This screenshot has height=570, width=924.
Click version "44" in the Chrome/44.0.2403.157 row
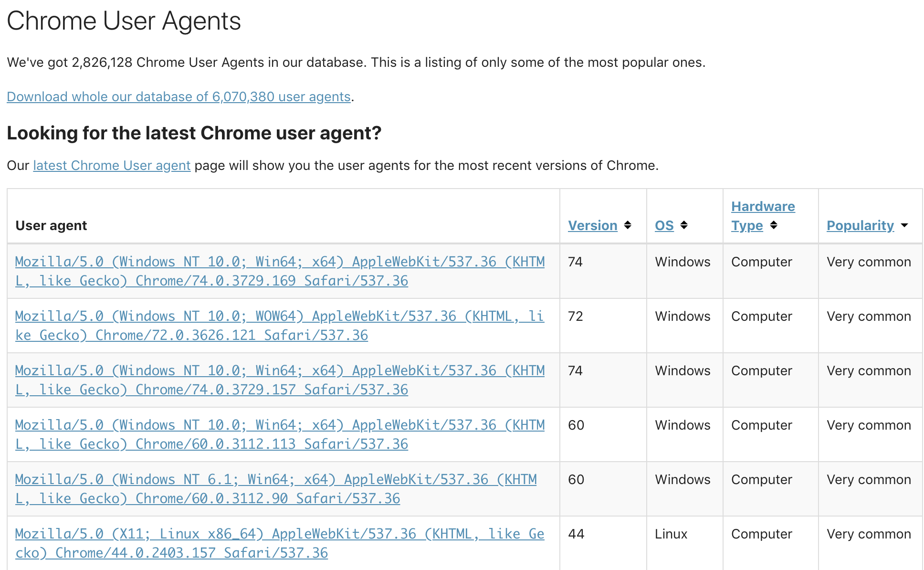coord(576,534)
